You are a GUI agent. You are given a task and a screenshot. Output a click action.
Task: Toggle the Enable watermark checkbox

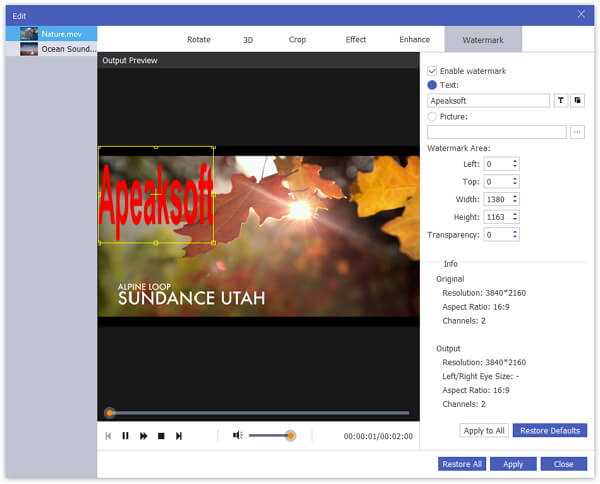click(432, 71)
